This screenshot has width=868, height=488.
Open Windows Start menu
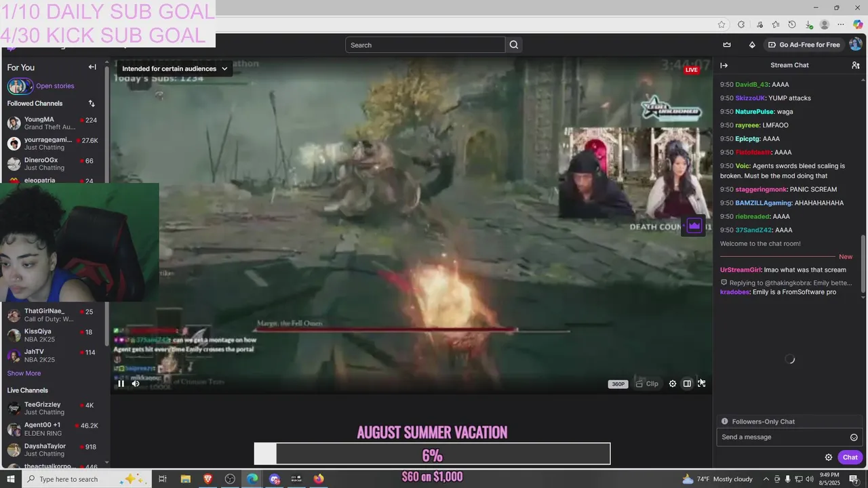click(11, 479)
